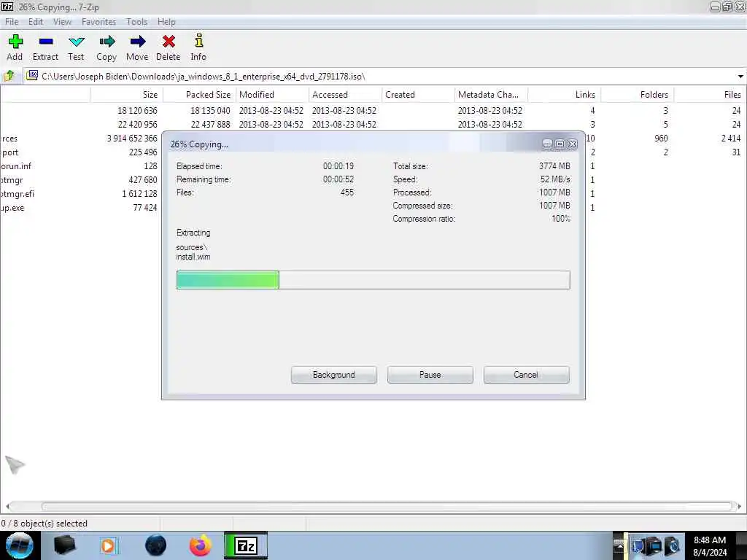This screenshot has height=560, width=747.
Task: Click the horizontal scrollbar track
Action: pyautogui.click(x=373, y=506)
